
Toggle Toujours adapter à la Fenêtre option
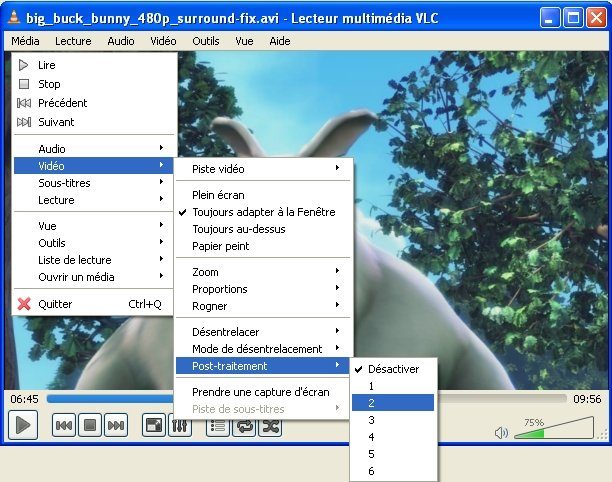(x=263, y=212)
